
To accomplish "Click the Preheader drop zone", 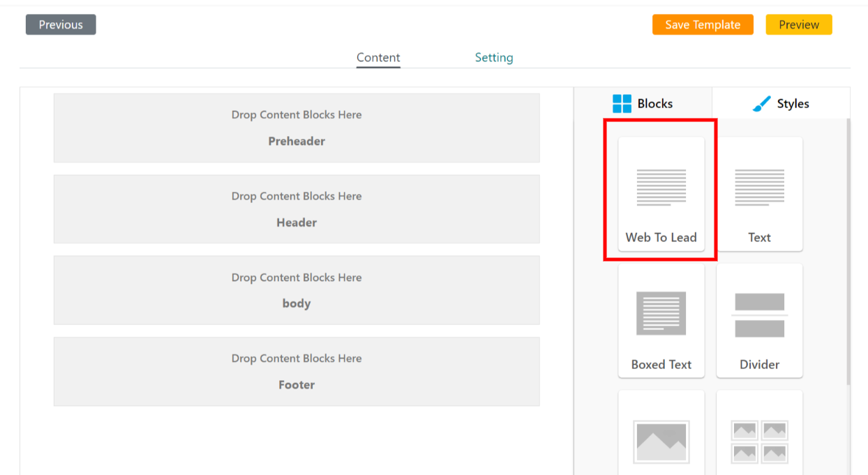I will (x=297, y=128).
